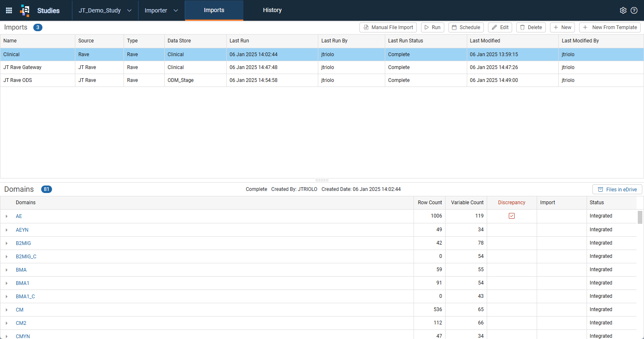
Task: Expand the AE domain row
Action: [x=7, y=216]
